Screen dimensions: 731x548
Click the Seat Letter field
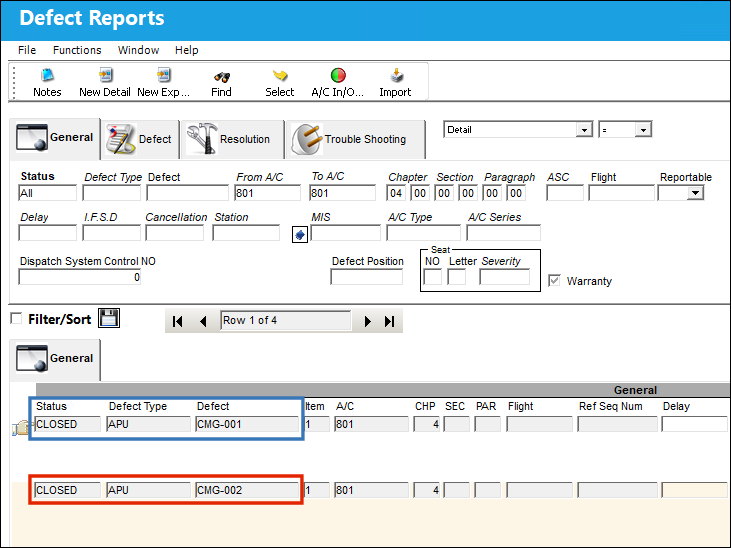[x=456, y=277]
